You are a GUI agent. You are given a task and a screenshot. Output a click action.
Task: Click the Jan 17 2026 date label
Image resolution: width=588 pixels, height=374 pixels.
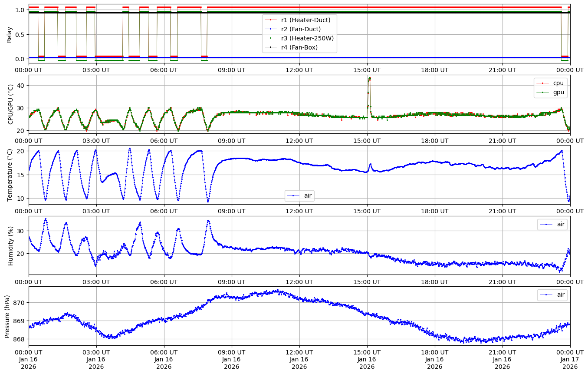click(x=570, y=363)
